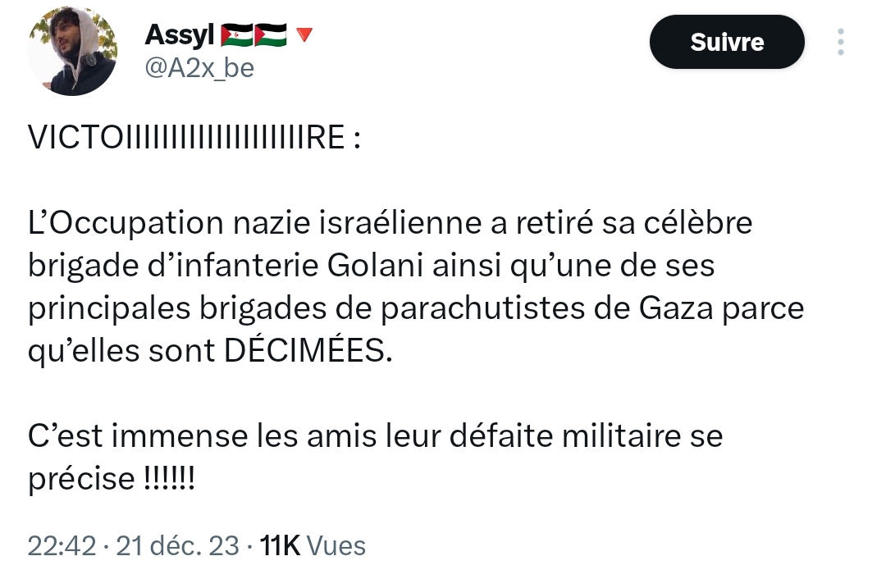Viewport: 886px width, 588px height.
Task: Click the word Vues in the footer
Action: pos(337,545)
